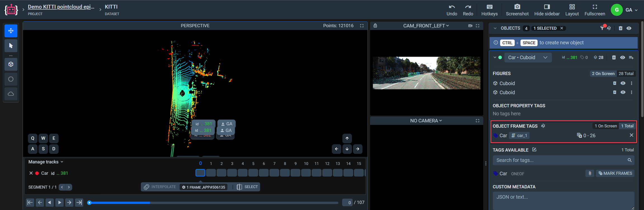Click the MARK FRAMES button
Screen dimensions: 644x210
click(x=615, y=173)
